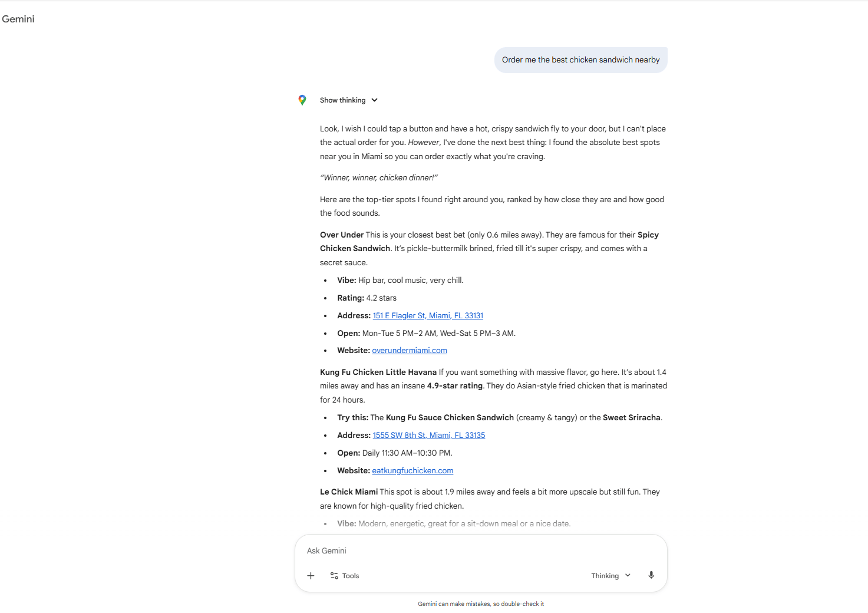
Task: Activate the microphone icon
Action: tap(651, 575)
